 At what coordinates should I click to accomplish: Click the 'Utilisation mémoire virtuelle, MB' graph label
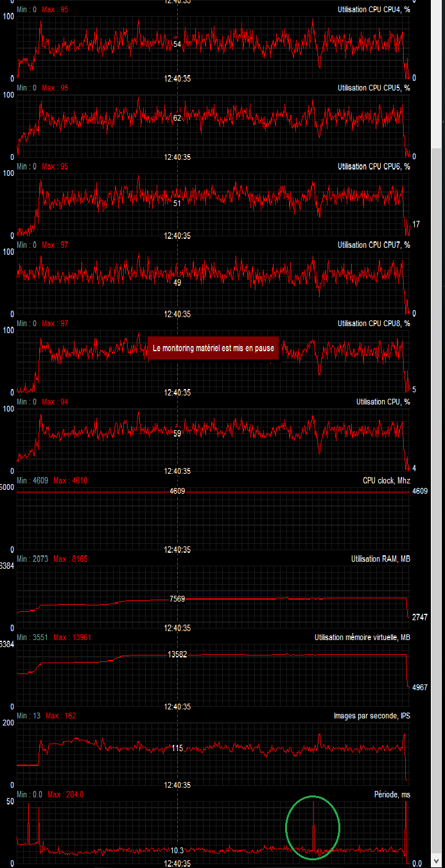coord(362,637)
